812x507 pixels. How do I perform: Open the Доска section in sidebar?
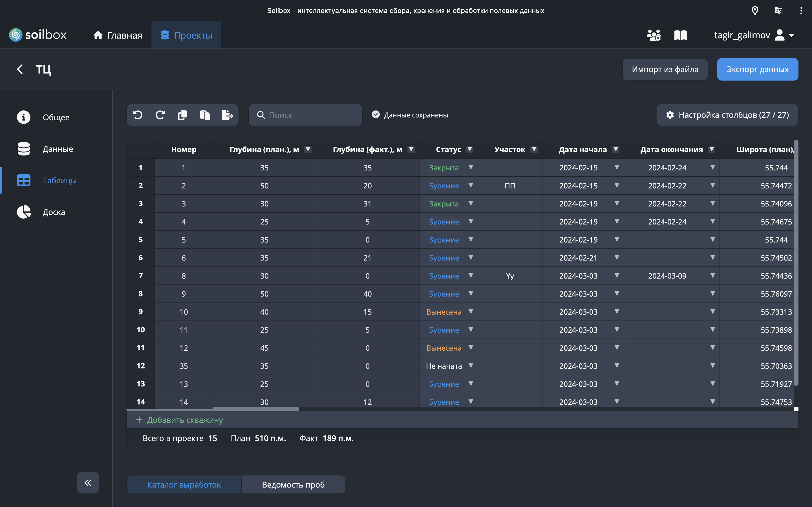coord(54,212)
